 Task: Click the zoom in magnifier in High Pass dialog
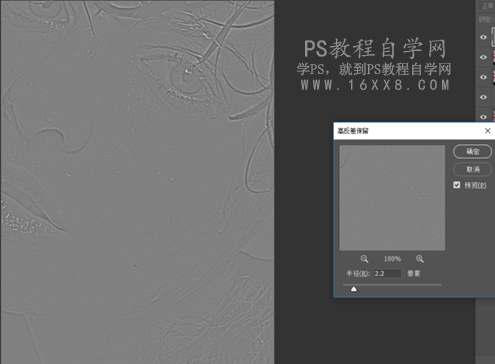click(420, 259)
